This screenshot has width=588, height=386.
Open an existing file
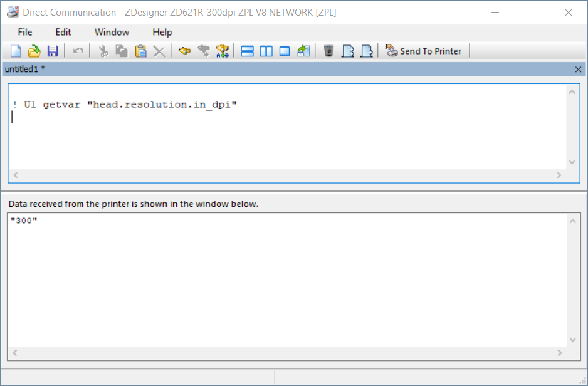click(x=33, y=51)
